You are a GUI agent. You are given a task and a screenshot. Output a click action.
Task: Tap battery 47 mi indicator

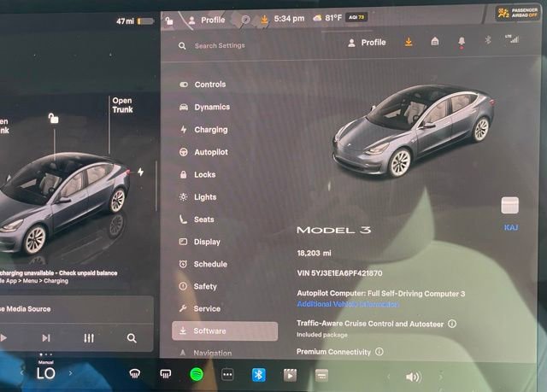tap(135, 21)
